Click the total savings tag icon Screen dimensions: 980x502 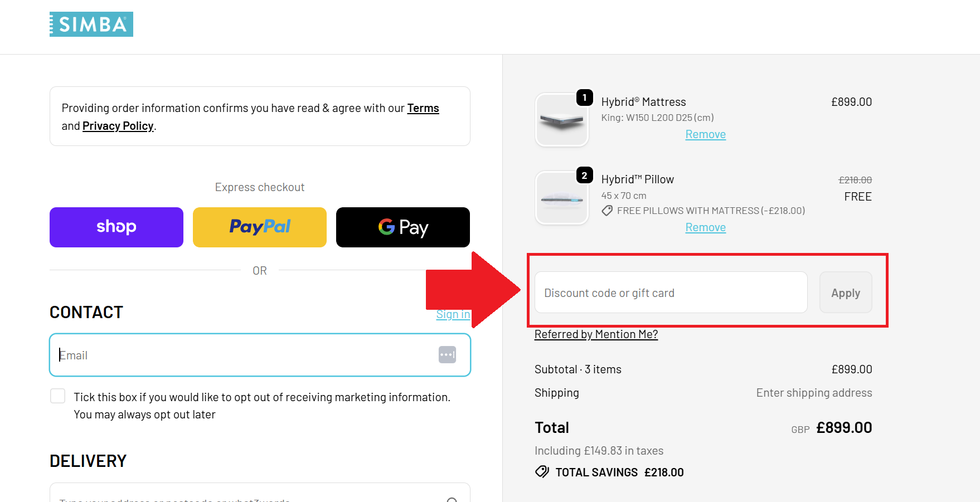pyautogui.click(x=542, y=472)
